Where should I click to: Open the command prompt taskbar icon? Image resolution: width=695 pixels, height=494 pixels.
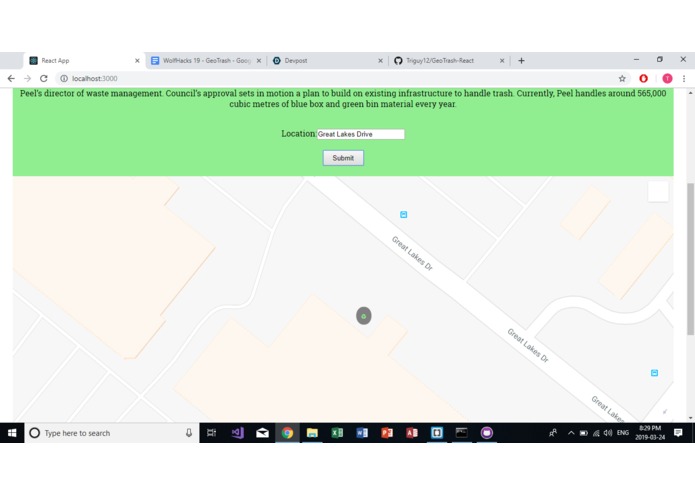pos(461,433)
